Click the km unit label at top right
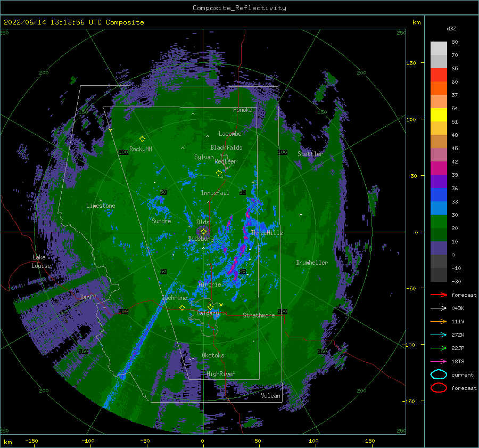This screenshot has width=479, height=448. (416, 22)
